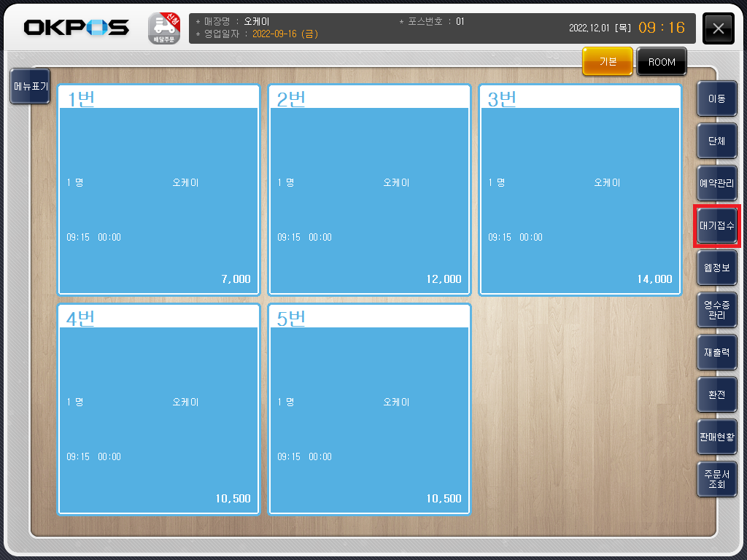
Task: Switch to the ROOM tab
Action: (x=662, y=62)
